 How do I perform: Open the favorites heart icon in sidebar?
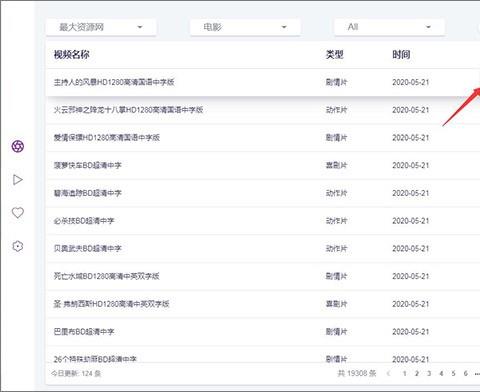(x=18, y=213)
